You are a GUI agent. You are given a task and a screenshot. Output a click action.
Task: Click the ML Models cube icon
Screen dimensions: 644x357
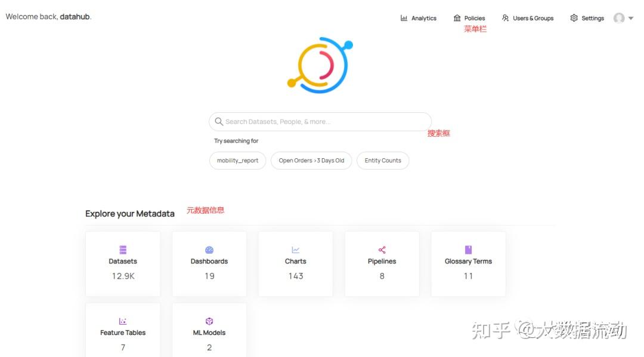pos(209,321)
